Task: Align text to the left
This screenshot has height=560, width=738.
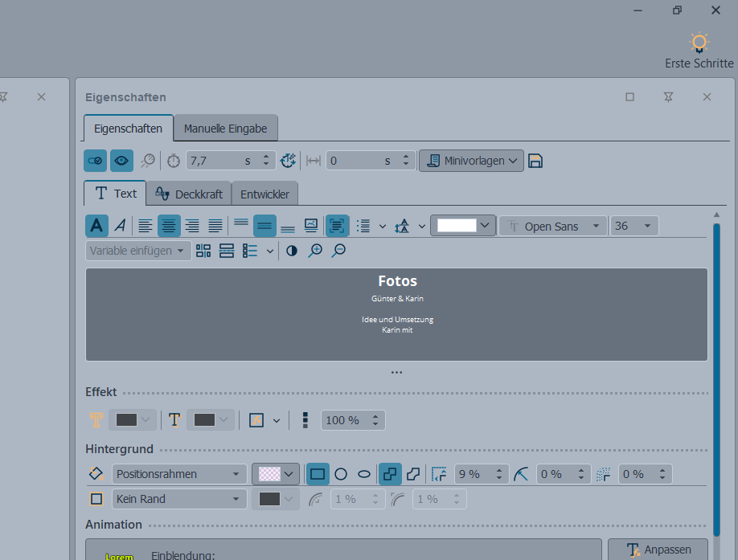Action: [x=145, y=226]
